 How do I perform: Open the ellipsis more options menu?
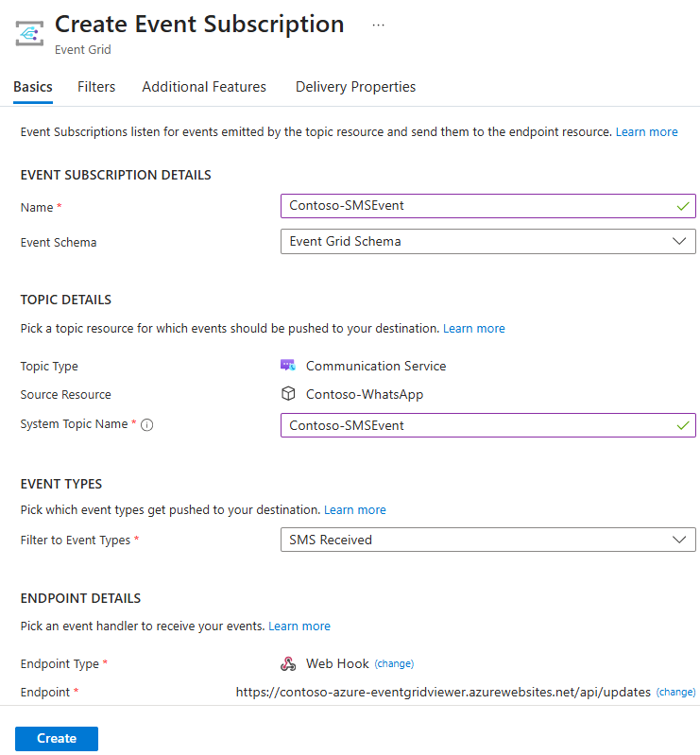pos(379,25)
